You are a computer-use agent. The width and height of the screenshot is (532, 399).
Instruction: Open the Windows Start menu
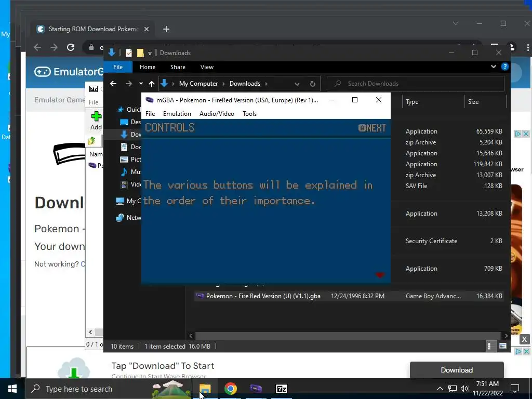(12, 389)
